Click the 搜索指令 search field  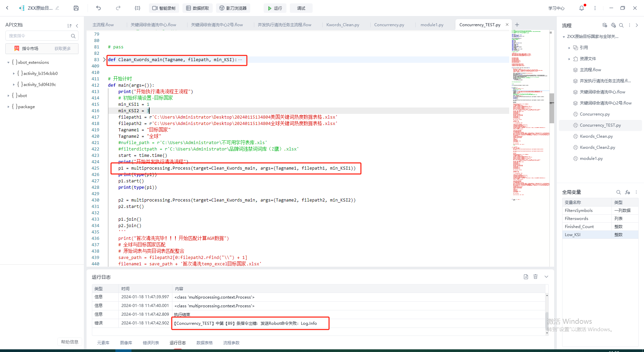(x=39, y=36)
